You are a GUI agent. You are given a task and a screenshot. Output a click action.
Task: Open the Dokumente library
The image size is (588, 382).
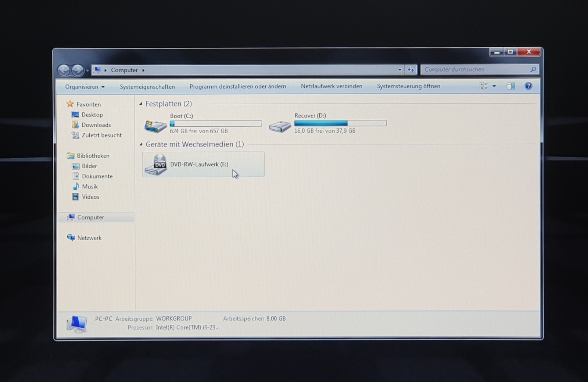tap(97, 176)
